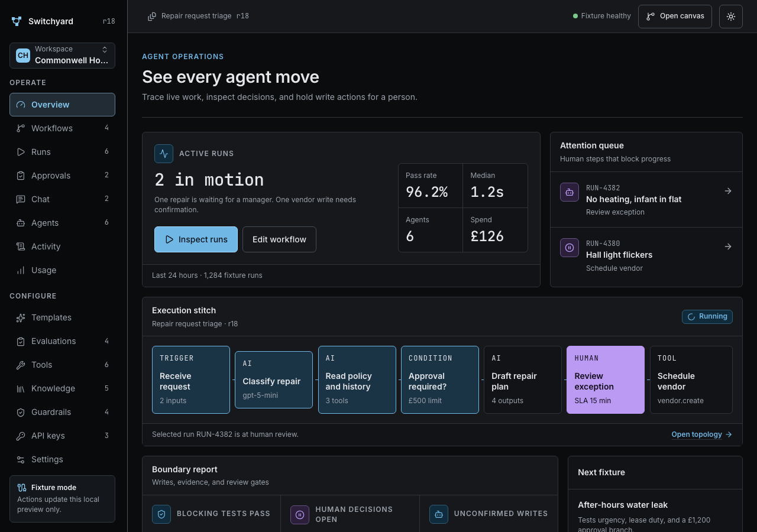This screenshot has height=532, width=757.
Task: Click the Blocking tests pass shield icon
Action: [x=161, y=514]
